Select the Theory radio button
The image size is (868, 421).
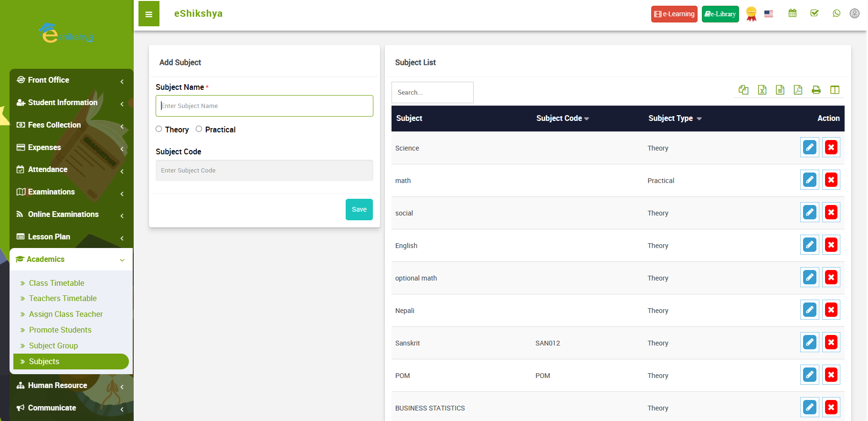[x=159, y=129]
